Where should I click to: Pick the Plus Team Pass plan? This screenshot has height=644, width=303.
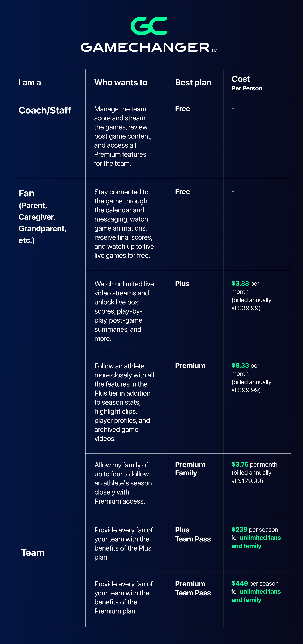193,534
